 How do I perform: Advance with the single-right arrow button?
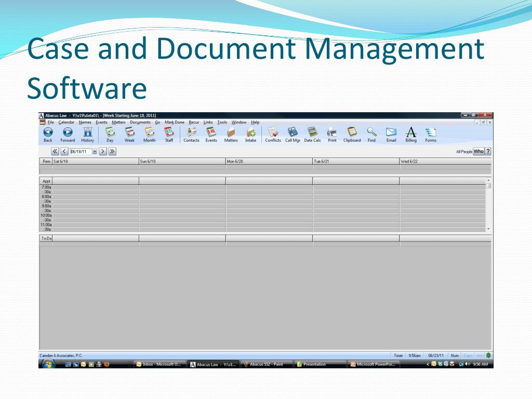tap(103, 151)
